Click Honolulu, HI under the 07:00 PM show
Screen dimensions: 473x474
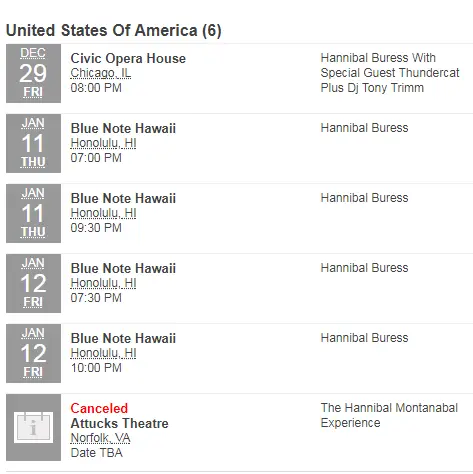(x=103, y=143)
